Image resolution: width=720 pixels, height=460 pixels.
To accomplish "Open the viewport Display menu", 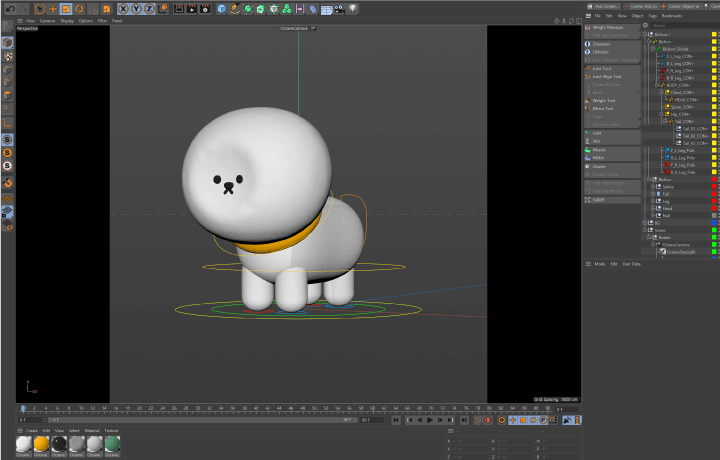I will [x=67, y=21].
